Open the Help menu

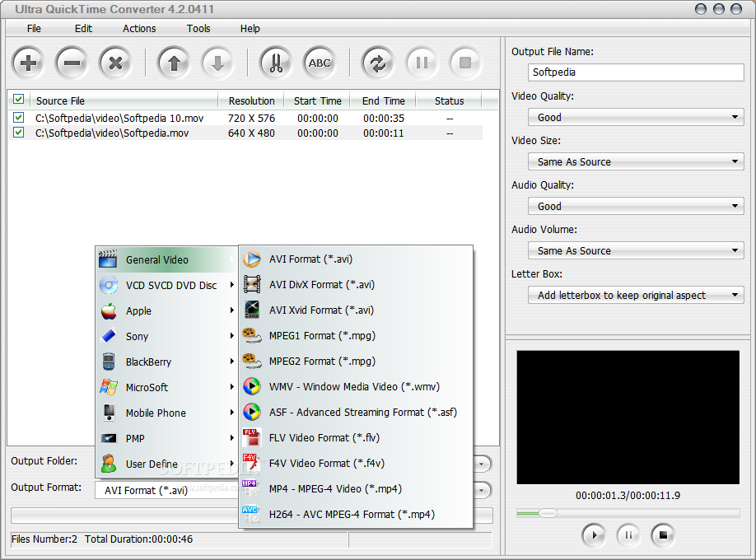tap(250, 29)
